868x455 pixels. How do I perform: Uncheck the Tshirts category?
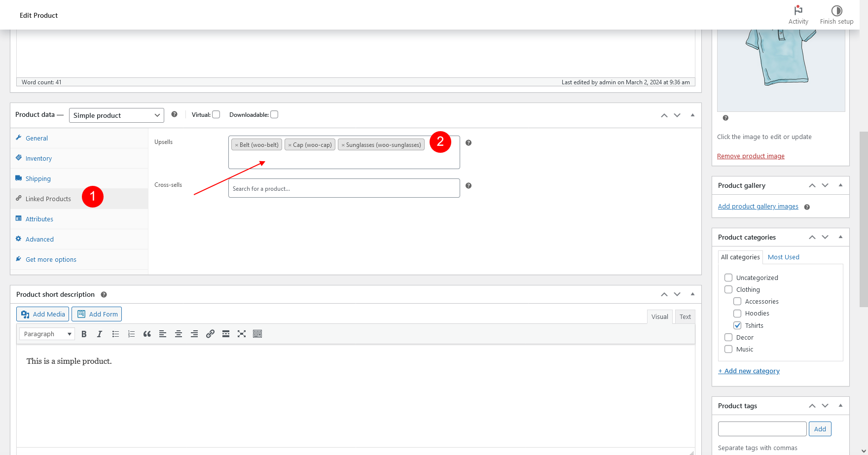[737, 325]
